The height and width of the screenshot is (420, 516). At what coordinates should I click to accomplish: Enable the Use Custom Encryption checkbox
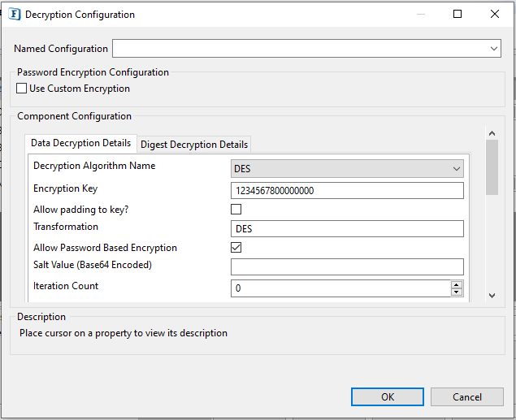22,89
